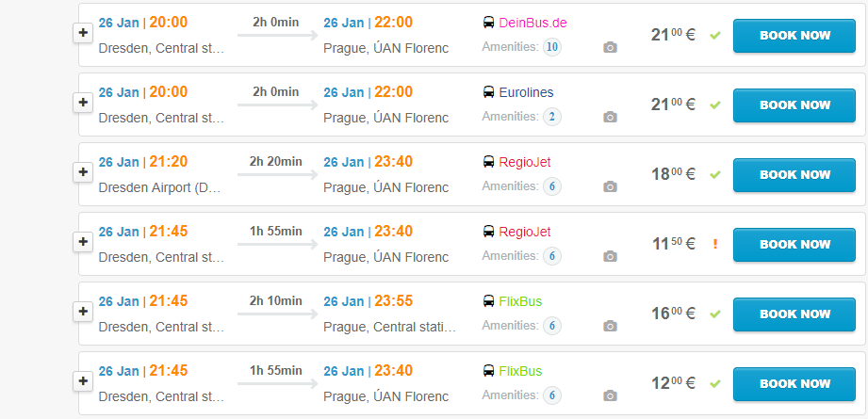
Task: Click green checkmark beside 12.00 € price
Action: click(715, 383)
